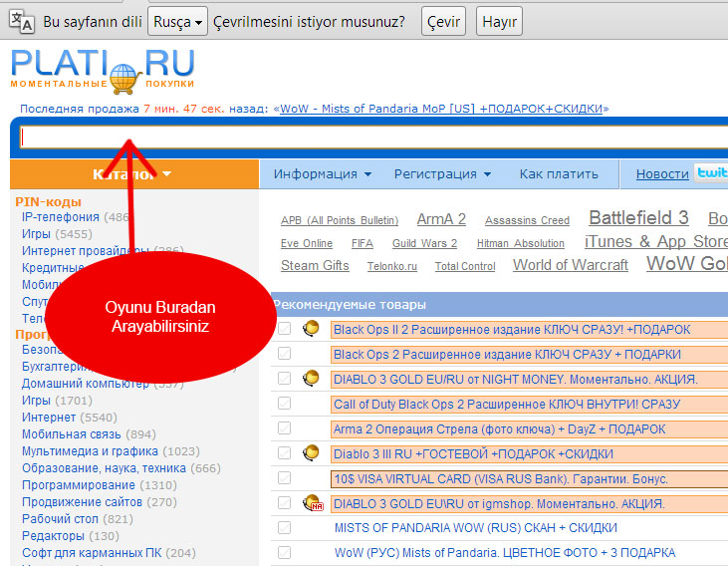Click seller icon beside DIABLO 3 GOLD igmshop
This screenshot has width=728, height=566.
pos(313,503)
